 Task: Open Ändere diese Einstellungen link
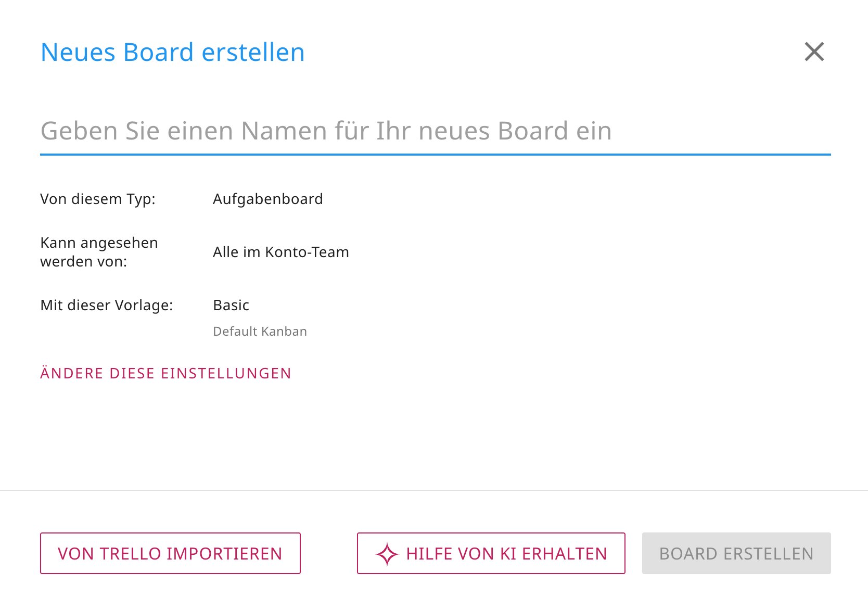pos(165,373)
